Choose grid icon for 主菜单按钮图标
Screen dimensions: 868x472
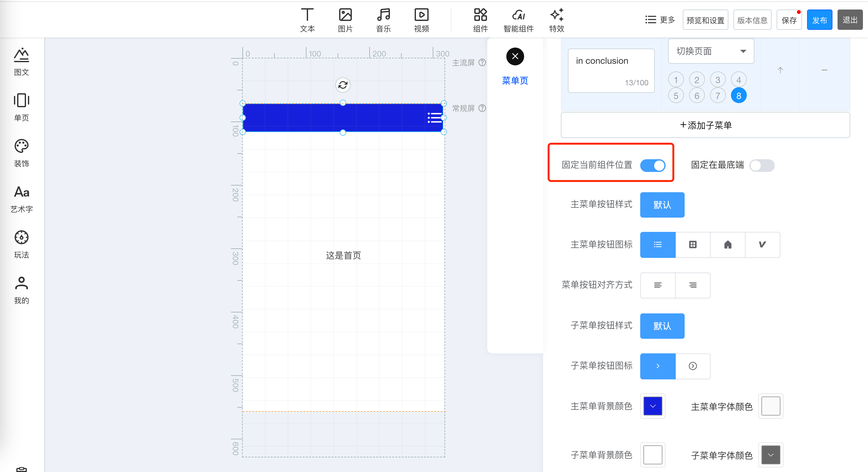pyautogui.click(x=693, y=245)
